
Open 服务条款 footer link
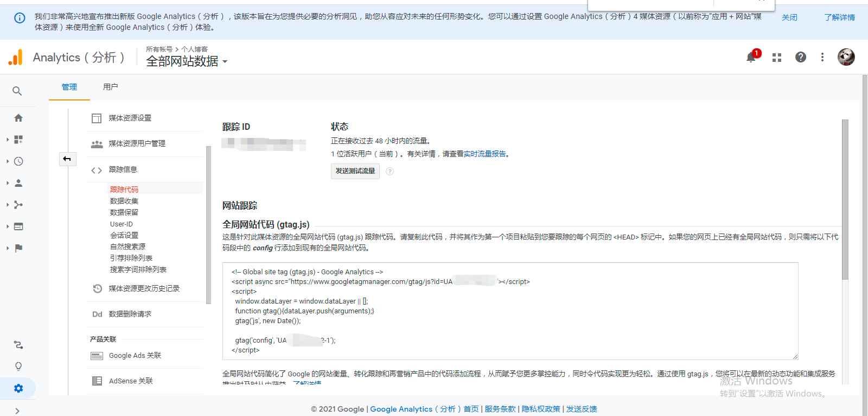[x=500, y=409]
